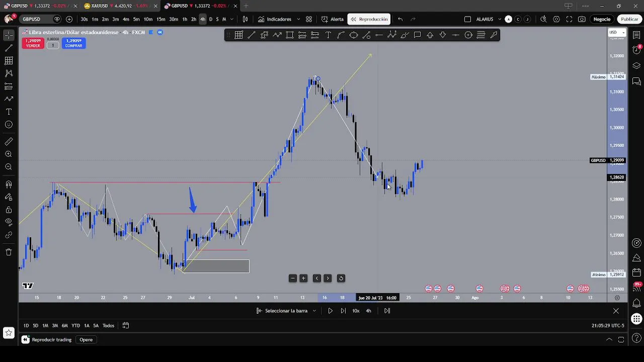Viewport: 644px width, 362px height.
Task: Click the Alerta button
Action: 333,19
